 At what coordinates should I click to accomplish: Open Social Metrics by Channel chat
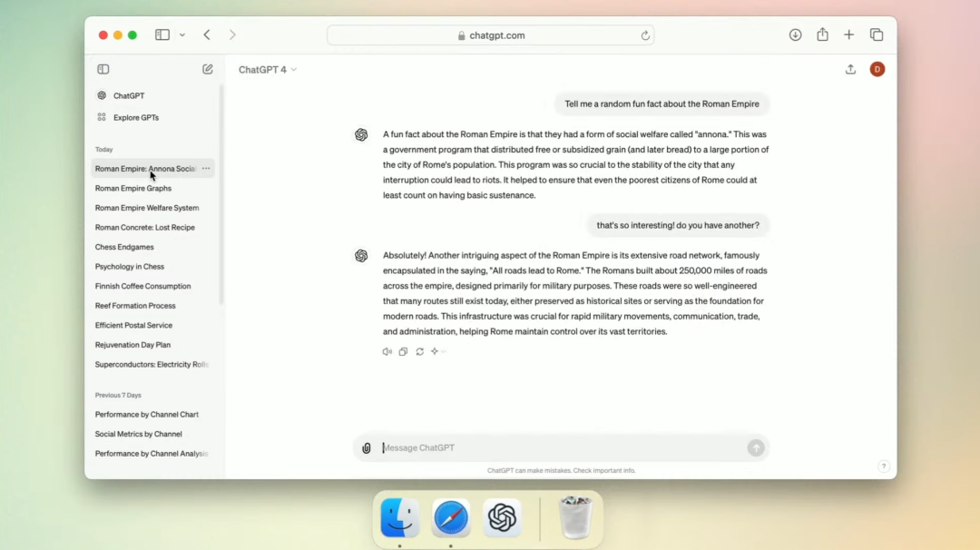coord(139,434)
